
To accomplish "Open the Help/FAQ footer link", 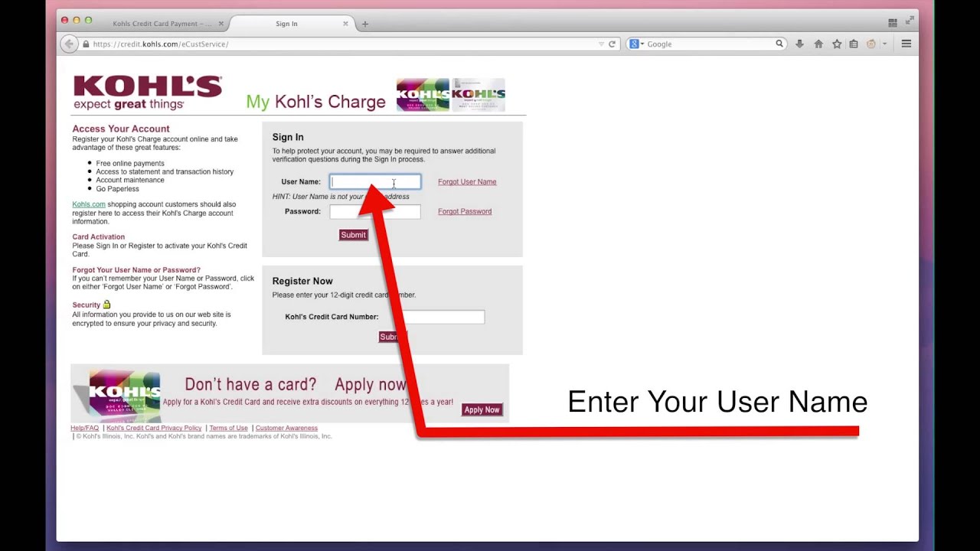I will pos(85,429).
